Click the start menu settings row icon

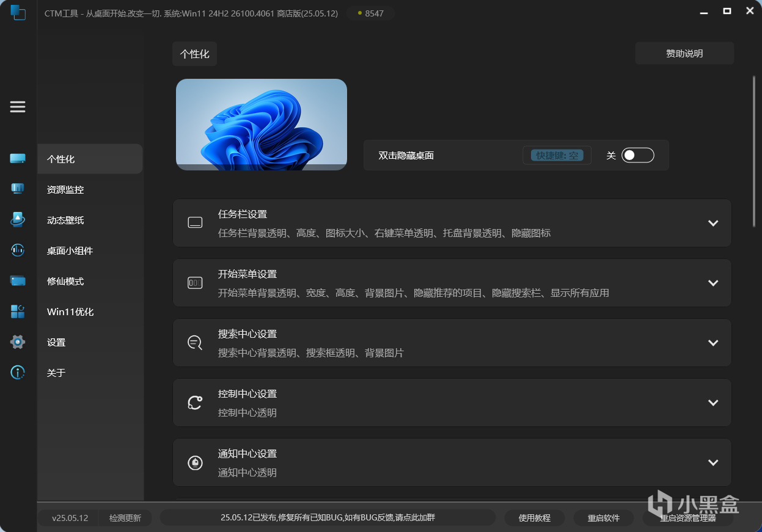click(195, 283)
